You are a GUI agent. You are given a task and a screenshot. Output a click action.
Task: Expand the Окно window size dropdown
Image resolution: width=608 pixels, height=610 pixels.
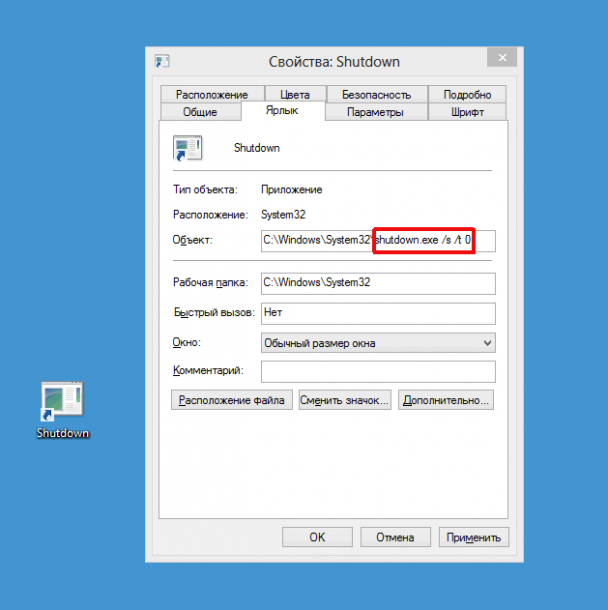point(378,343)
